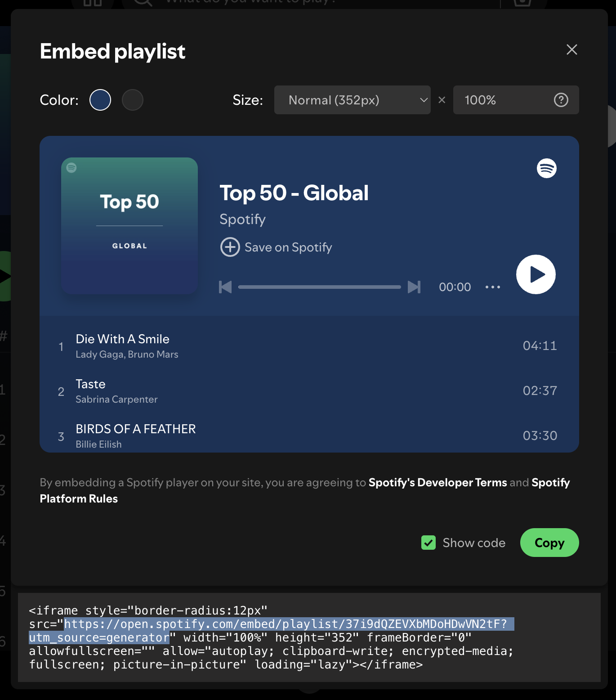Screen dimensions: 616x700
Task: Skip to previous track in preview
Action: 225,287
